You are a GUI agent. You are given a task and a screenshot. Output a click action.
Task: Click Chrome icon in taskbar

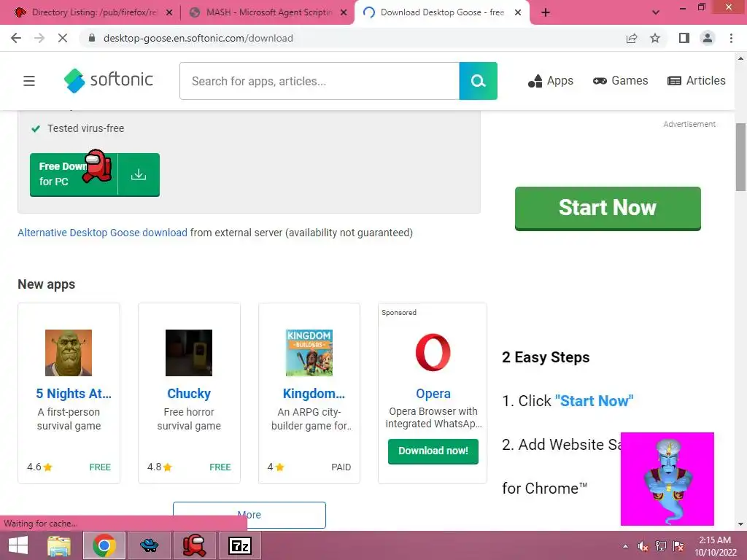(104, 545)
